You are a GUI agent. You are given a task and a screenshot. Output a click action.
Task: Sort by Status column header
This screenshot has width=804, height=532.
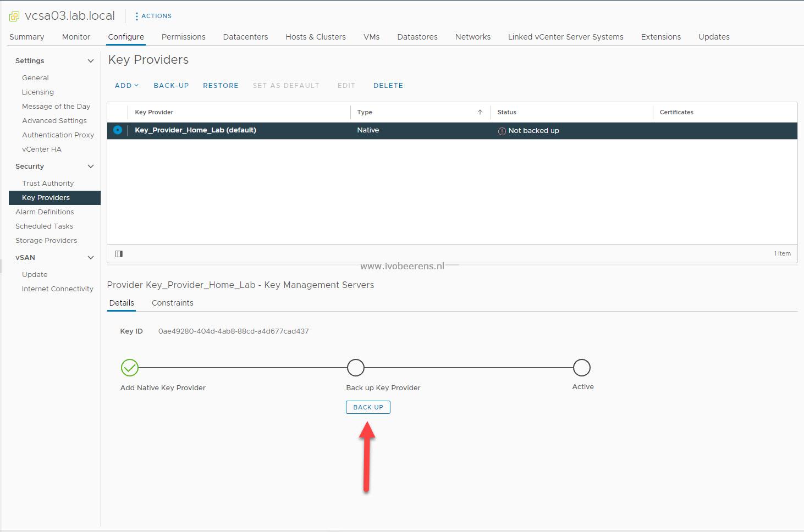[x=507, y=112]
